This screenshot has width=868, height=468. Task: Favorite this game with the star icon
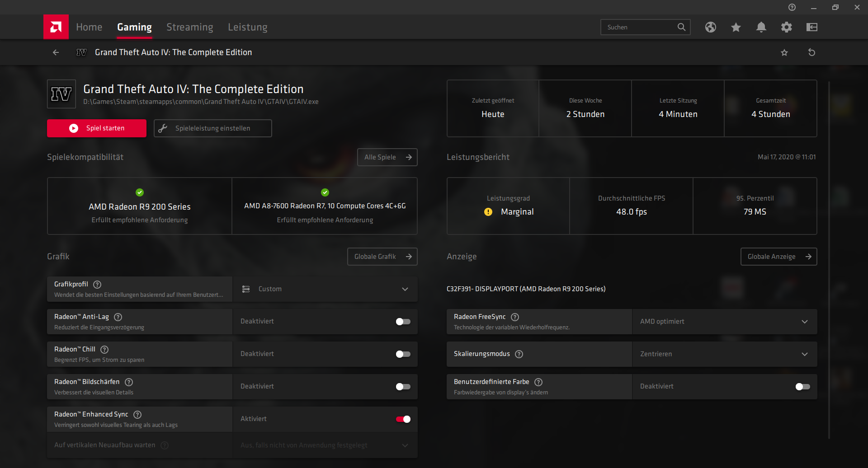point(784,52)
